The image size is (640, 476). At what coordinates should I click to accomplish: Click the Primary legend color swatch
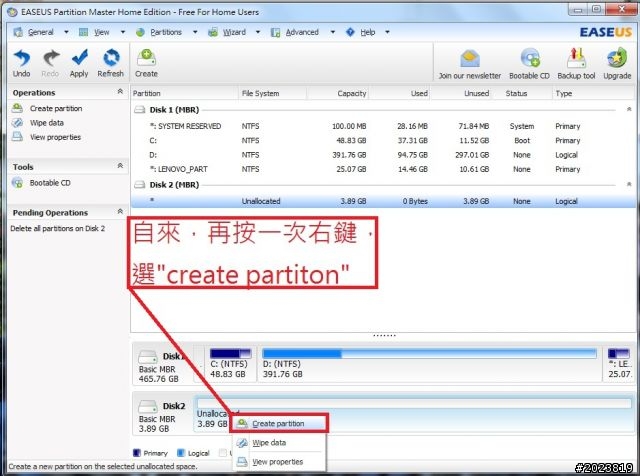click(x=137, y=453)
